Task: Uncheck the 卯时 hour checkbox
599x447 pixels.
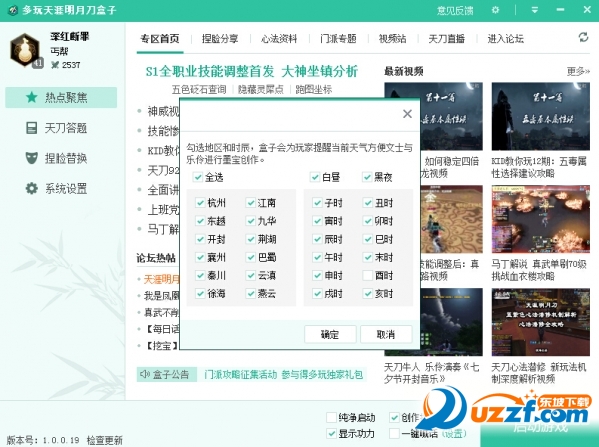Action: 367,221
